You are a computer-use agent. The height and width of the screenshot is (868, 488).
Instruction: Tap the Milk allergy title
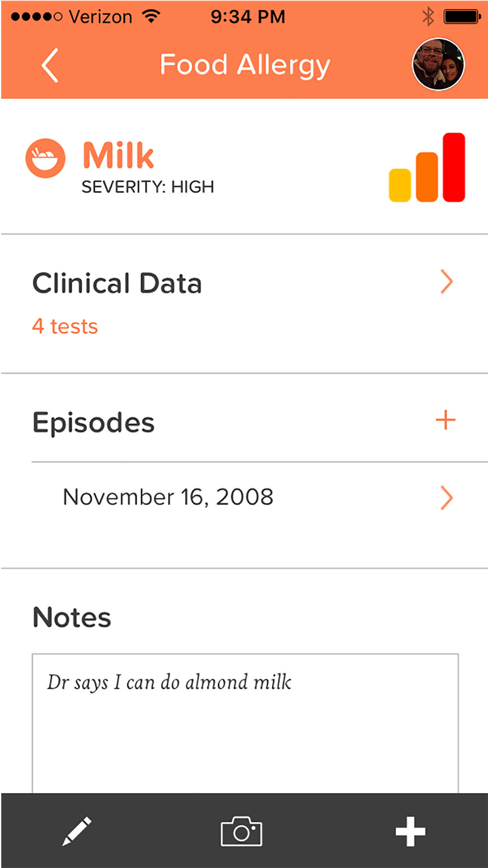pos(118,156)
